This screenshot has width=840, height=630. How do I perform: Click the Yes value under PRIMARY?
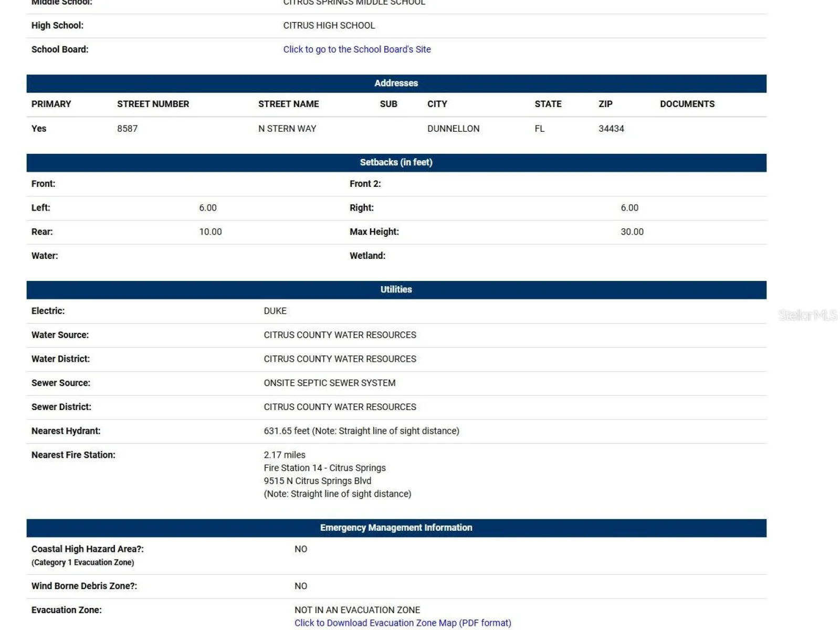point(39,129)
